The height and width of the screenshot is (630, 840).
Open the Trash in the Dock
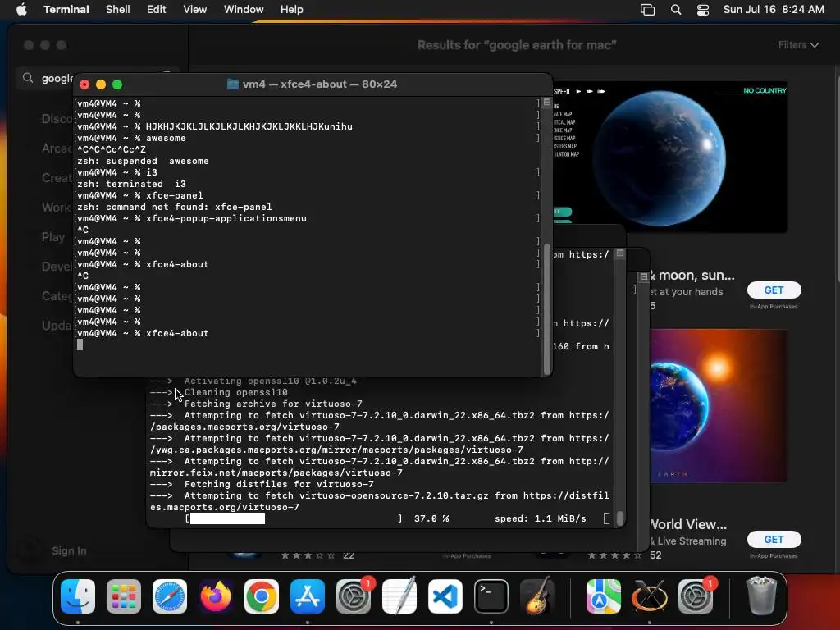(x=761, y=596)
